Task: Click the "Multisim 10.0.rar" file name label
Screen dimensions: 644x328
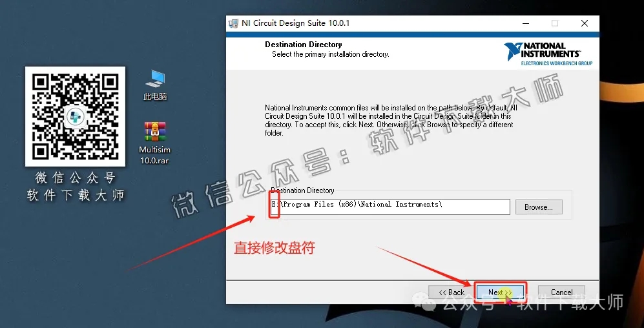Action: [x=155, y=155]
